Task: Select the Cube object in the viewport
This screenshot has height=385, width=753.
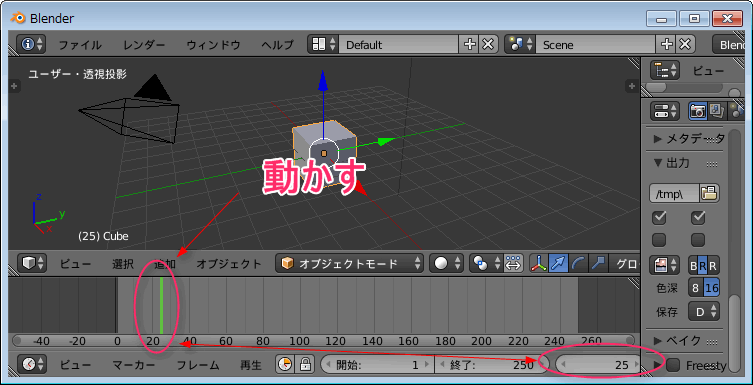Action: (324, 153)
